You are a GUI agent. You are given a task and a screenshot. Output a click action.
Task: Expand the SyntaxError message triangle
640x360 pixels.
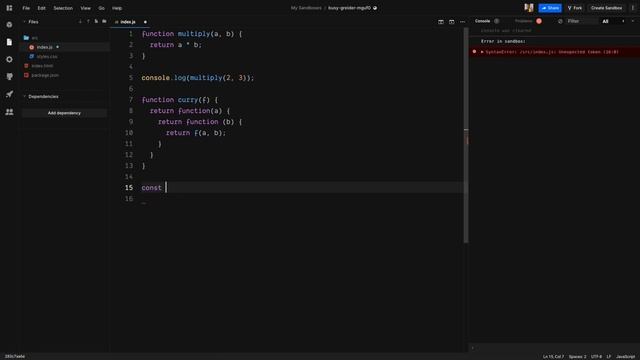pyautogui.click(x=482, y=52)
